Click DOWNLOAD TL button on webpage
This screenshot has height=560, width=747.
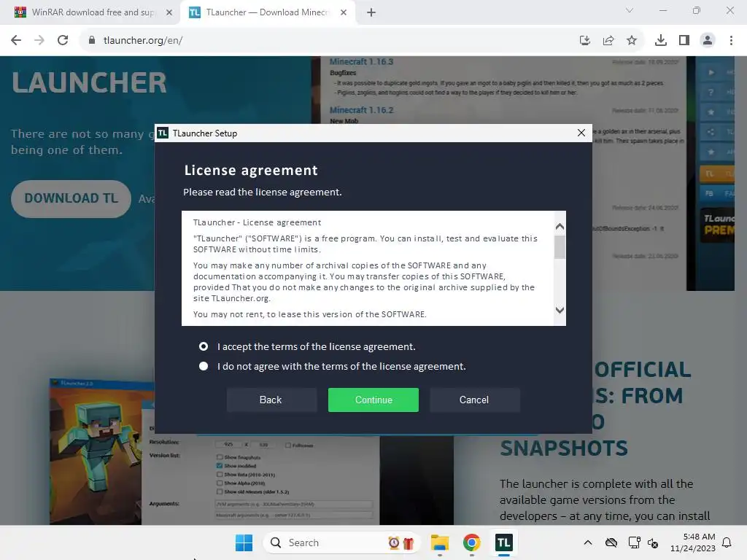(71, 198)
